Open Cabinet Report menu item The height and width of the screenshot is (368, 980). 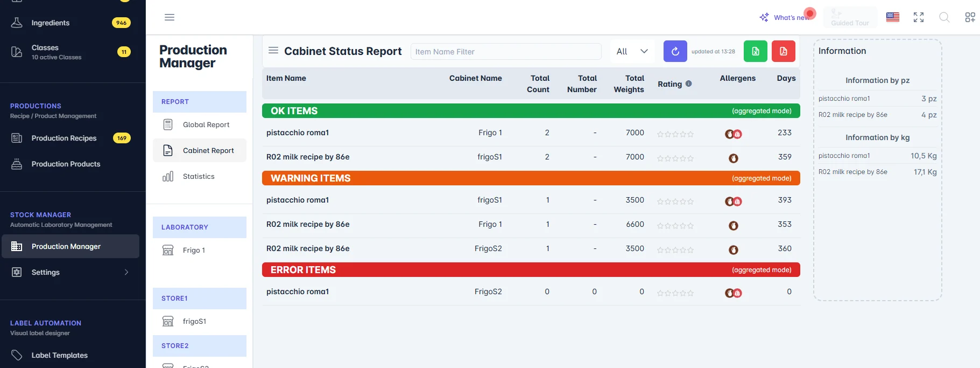[x=200, y=150]
